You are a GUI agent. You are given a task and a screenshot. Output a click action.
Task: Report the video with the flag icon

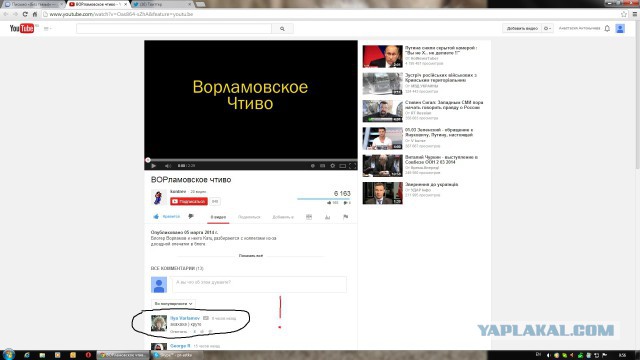click(346, 217)
